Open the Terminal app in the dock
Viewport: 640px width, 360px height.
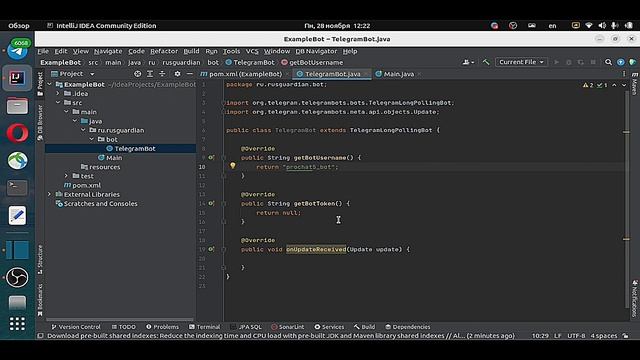coord(17,188)
